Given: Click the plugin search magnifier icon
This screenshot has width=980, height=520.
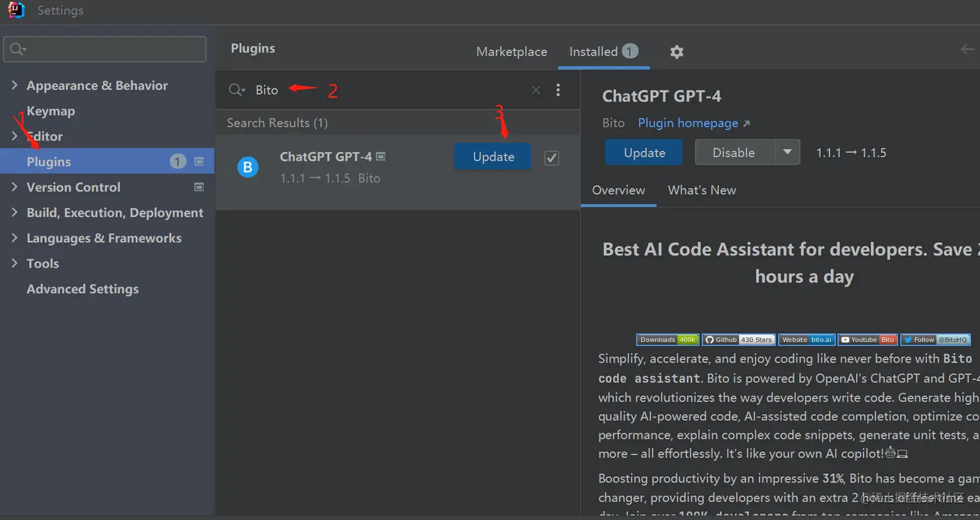Looking at the screenshot, I should pyautogui.click(x=237, y=90).
